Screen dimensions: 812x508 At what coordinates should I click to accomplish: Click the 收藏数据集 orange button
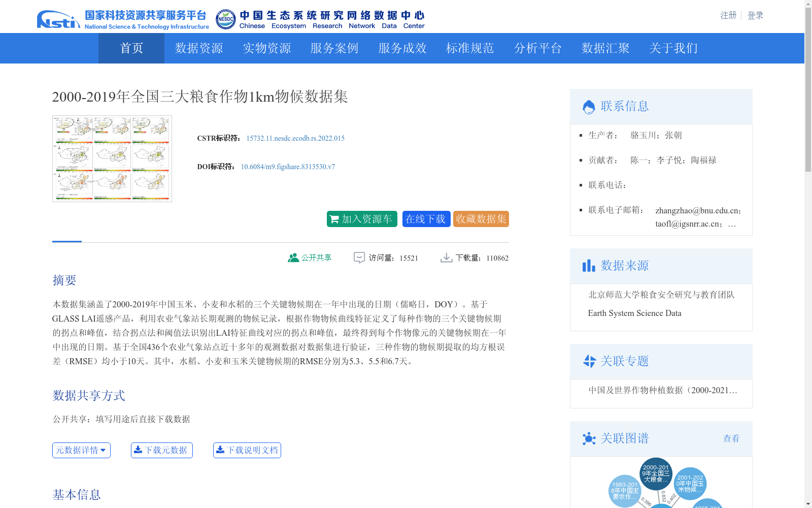point(481,219)
